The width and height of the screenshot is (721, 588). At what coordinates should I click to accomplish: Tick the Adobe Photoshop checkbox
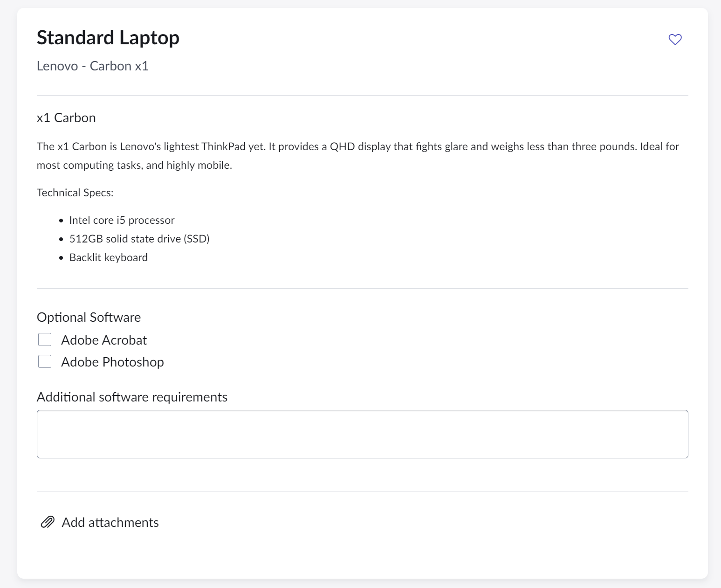(45, 361)
